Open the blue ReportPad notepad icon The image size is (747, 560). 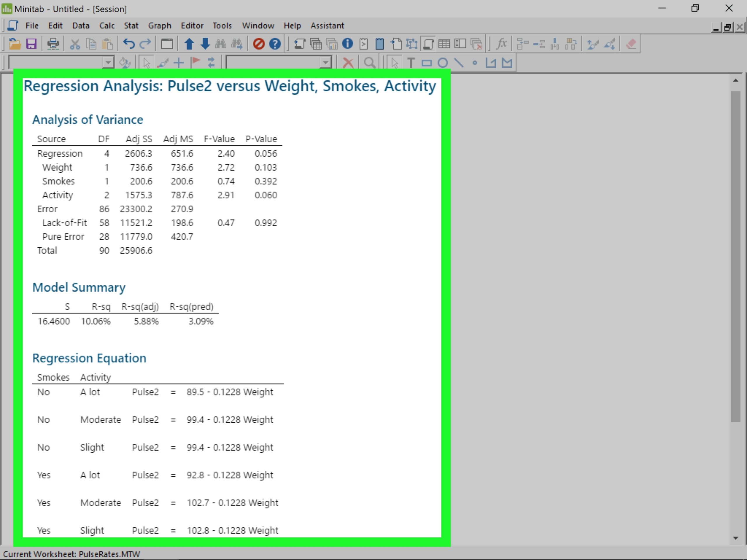(x=380, y=44)
